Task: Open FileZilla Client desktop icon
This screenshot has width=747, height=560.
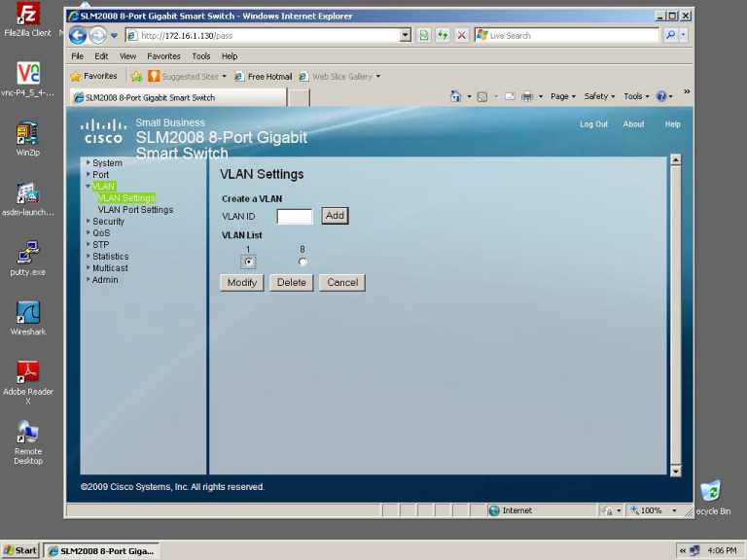Action: click(27, 19)
